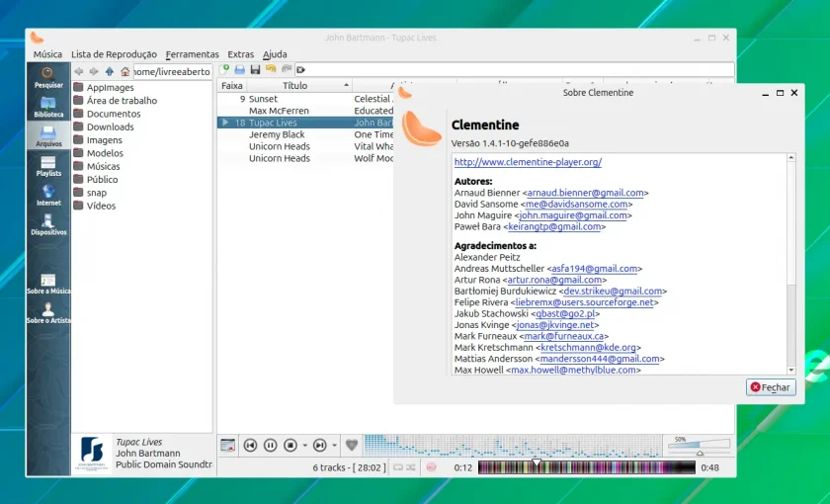Show the Sobre o Artista panel
The height and width of the screenshot is (504, 830).
pyautogui.click(x=48, y=313)
